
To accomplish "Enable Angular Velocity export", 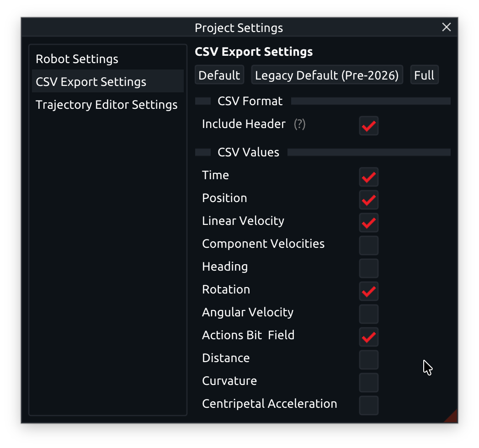I will (368, 314).
